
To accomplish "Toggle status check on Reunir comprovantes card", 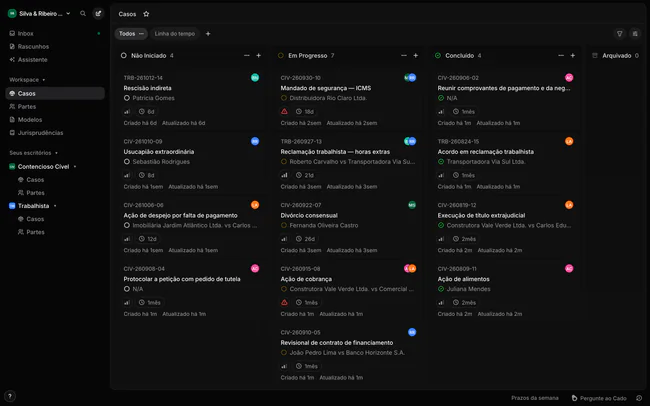I will point(441,98).
